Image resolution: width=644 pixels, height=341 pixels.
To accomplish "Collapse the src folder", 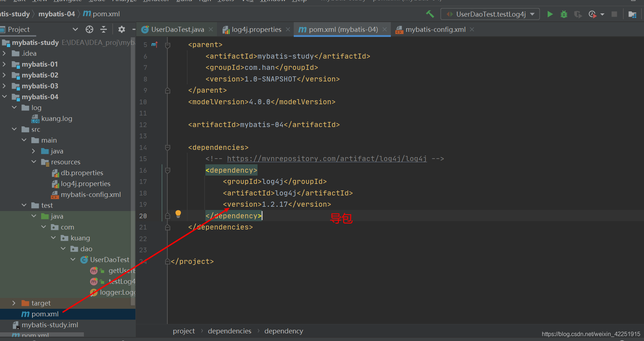I will (14, 129).
